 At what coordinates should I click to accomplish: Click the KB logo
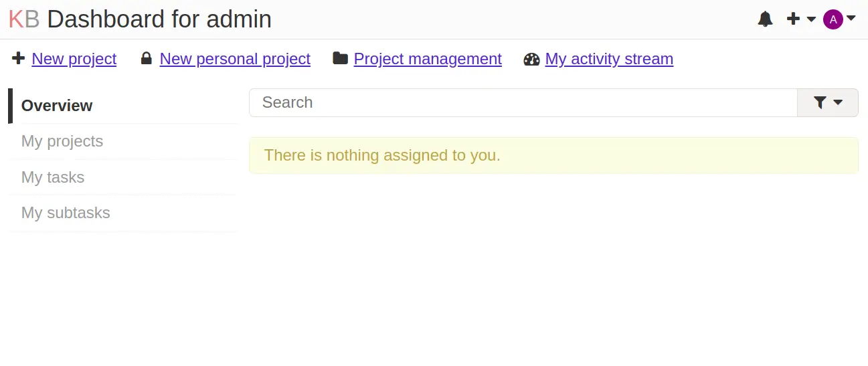click(23, 19)
